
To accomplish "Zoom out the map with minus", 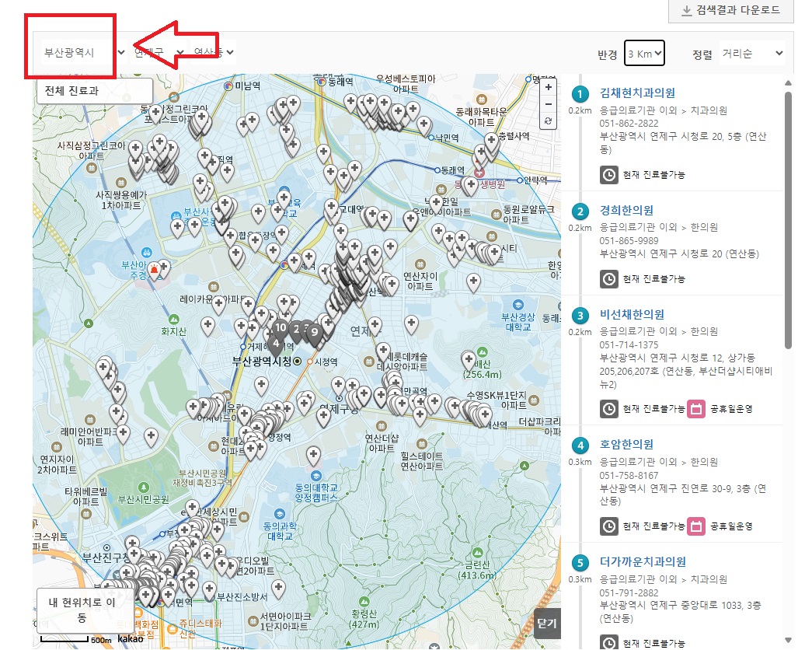I will (548, 103).
